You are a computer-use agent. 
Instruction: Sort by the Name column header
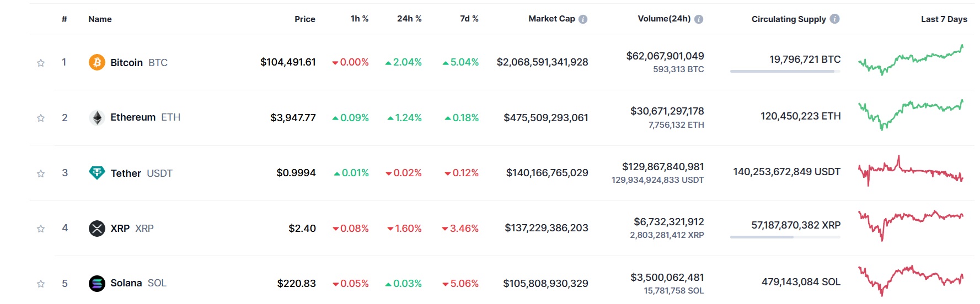coord(100,19)
